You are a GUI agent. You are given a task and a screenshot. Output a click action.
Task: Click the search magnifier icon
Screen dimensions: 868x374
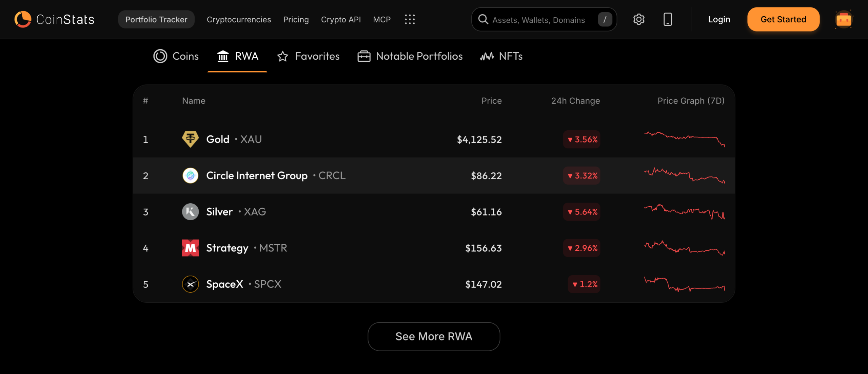pyautogui.click(x=483, y=19)
